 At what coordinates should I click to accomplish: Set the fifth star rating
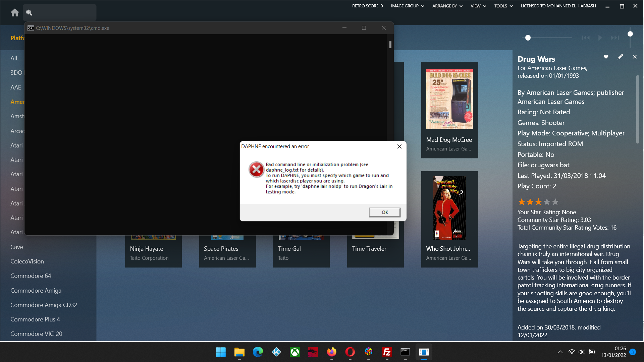555,202
